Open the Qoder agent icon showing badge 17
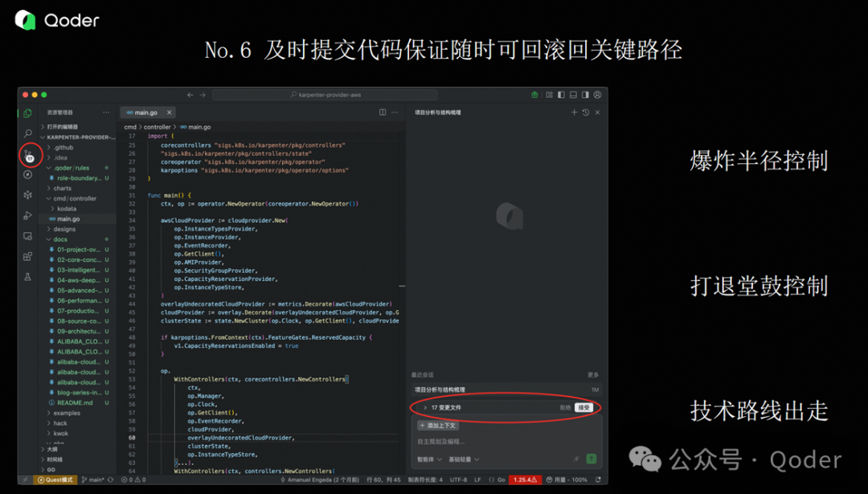The height and width of the screenshot is (494, 868). (x=28, y=154)
